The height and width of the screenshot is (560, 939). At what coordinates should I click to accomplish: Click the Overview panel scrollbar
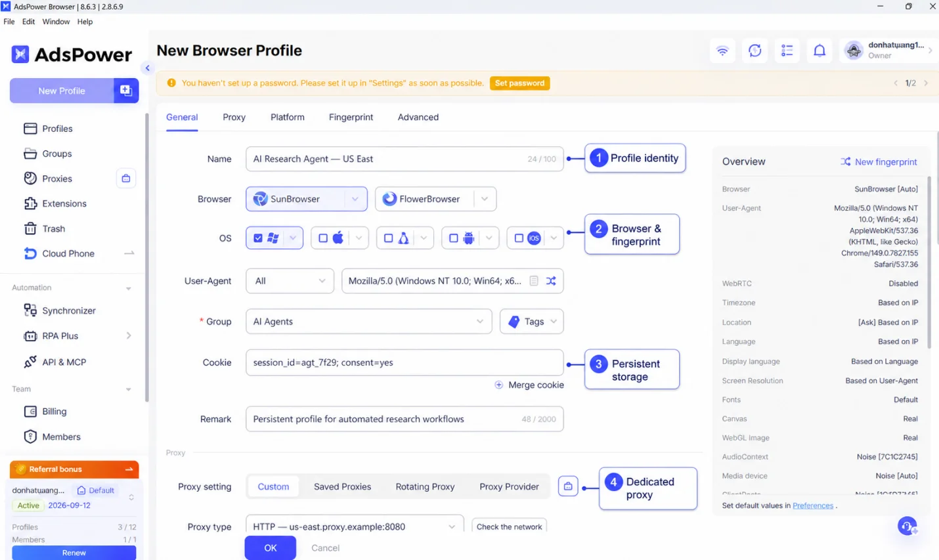click(x=929, y=261)
